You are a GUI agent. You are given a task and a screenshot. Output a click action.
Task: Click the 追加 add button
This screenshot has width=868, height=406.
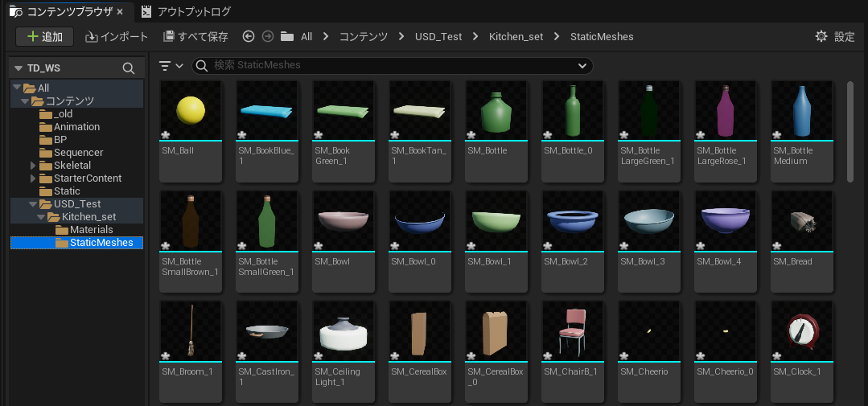[x=45, y=36]
